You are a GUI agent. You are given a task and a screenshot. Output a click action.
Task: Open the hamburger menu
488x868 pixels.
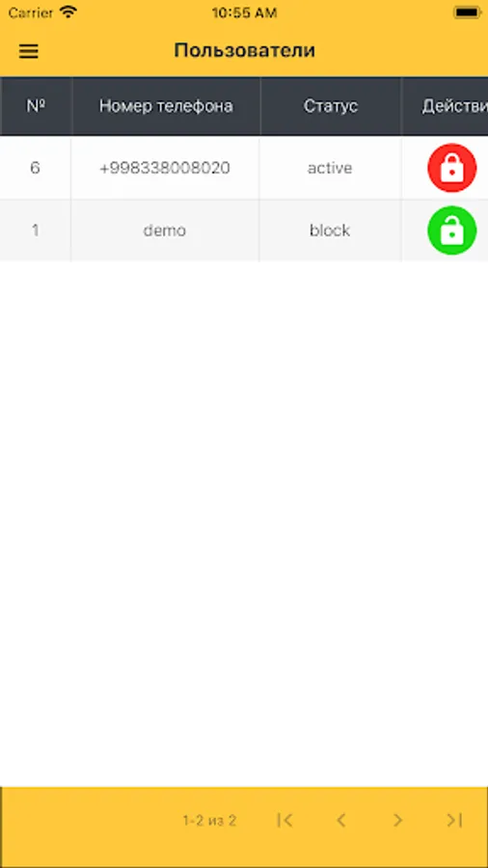click(x=29, y=51)
